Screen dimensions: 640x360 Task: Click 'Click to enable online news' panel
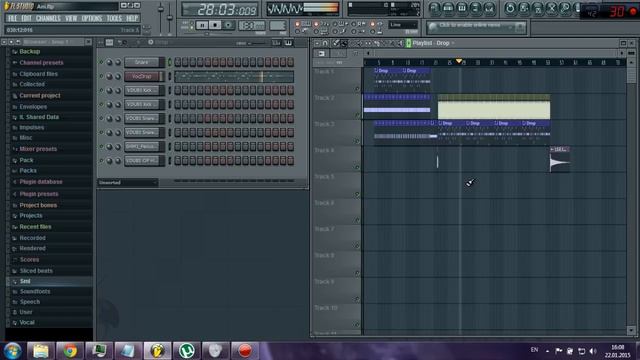click(476, 27)
